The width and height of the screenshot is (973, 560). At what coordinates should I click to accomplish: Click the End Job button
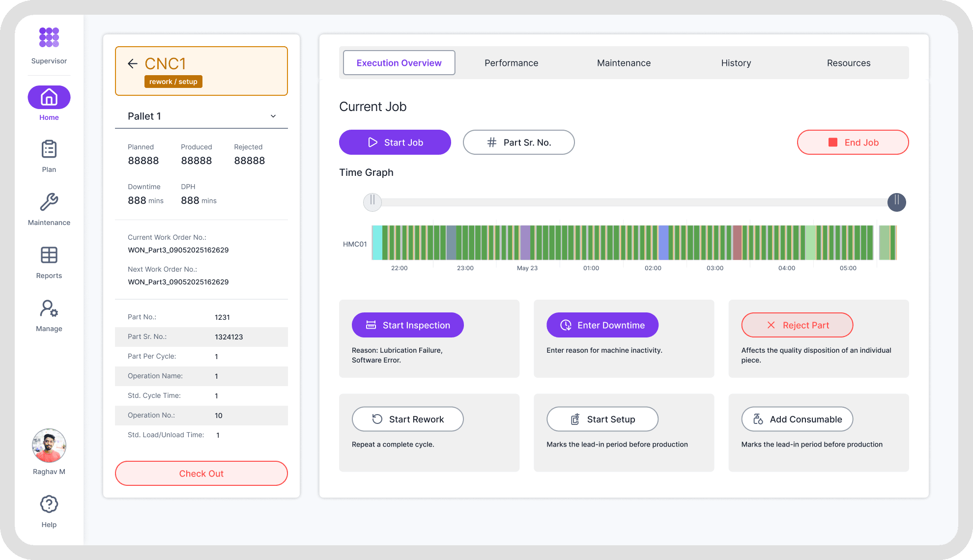[853, 142]
